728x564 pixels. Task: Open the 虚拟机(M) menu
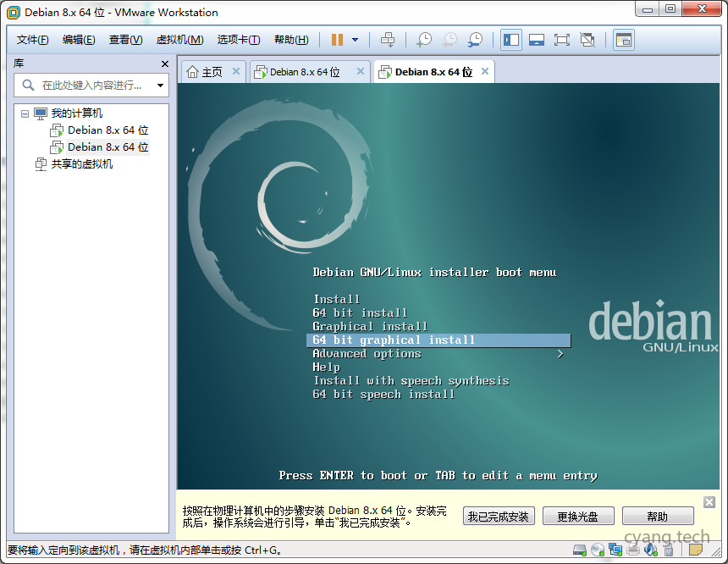click(x=179, y=40)
